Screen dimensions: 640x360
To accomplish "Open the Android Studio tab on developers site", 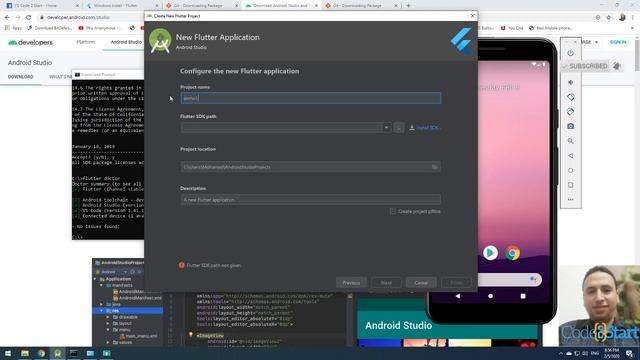I will [x=126, y=42].
